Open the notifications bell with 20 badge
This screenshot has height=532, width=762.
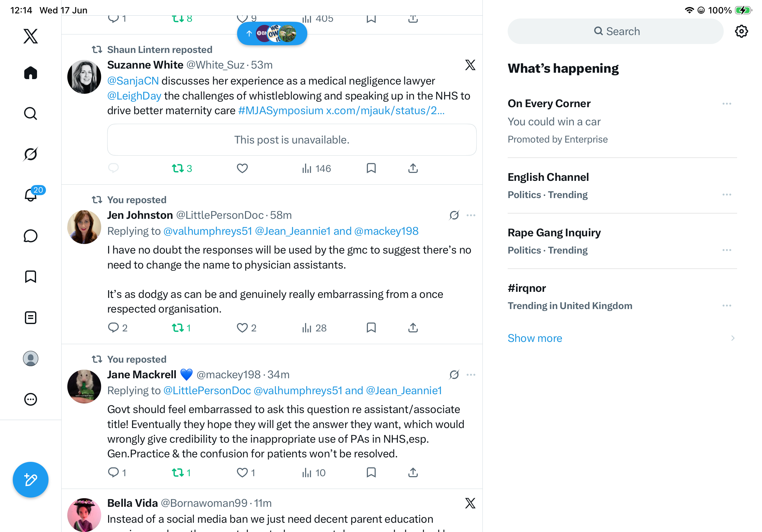(31, 194)
